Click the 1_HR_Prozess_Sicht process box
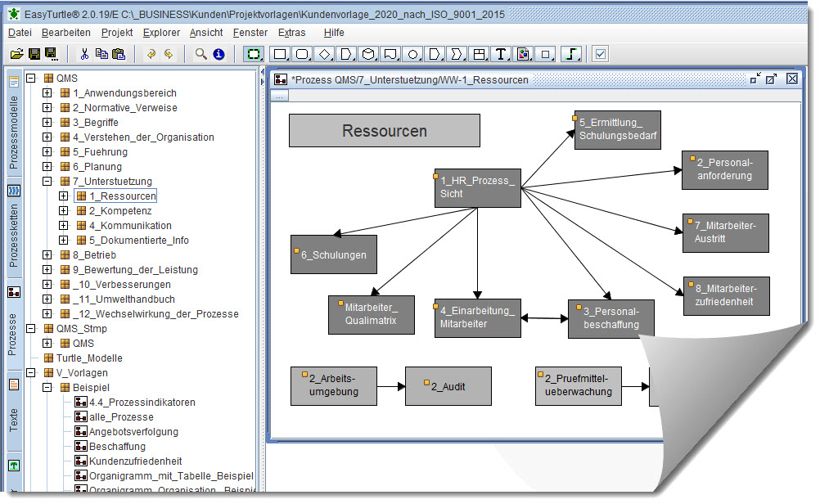This screenshot has width=820, height=504. tap(477, 187)
